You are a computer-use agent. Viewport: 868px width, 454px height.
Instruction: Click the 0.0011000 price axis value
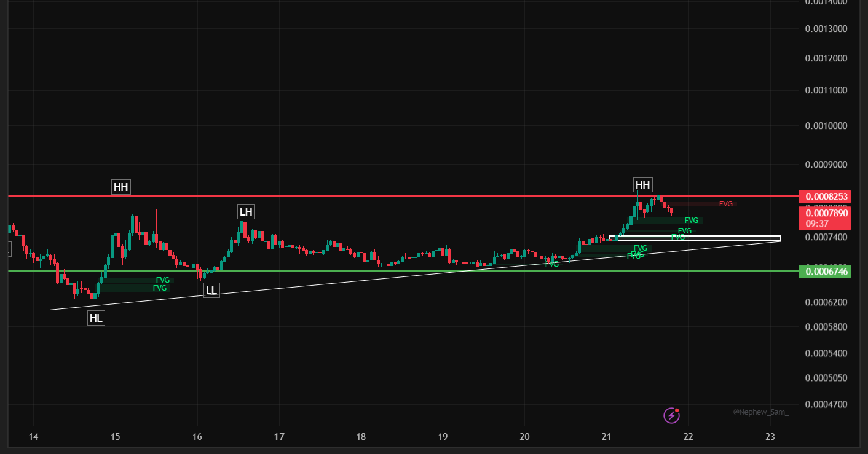click(826, 90)
